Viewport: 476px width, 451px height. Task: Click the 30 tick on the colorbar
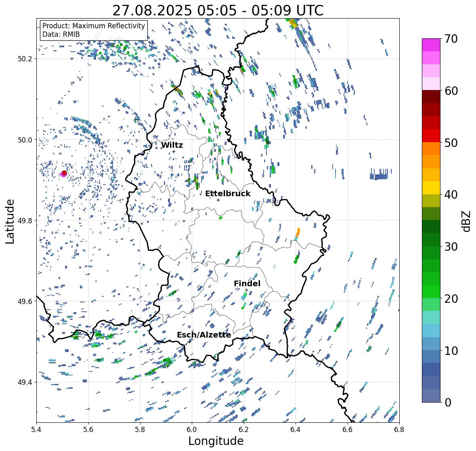pyautogui.click(x=451, y=246)
